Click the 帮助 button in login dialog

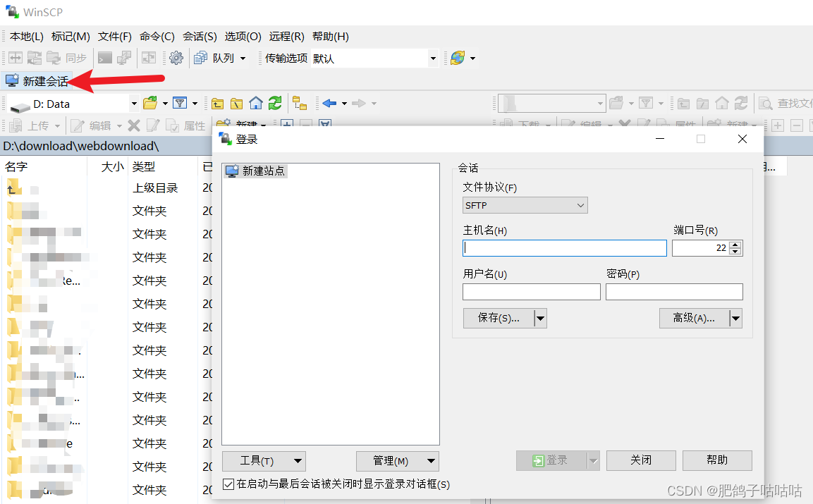(x=717, y=460)
